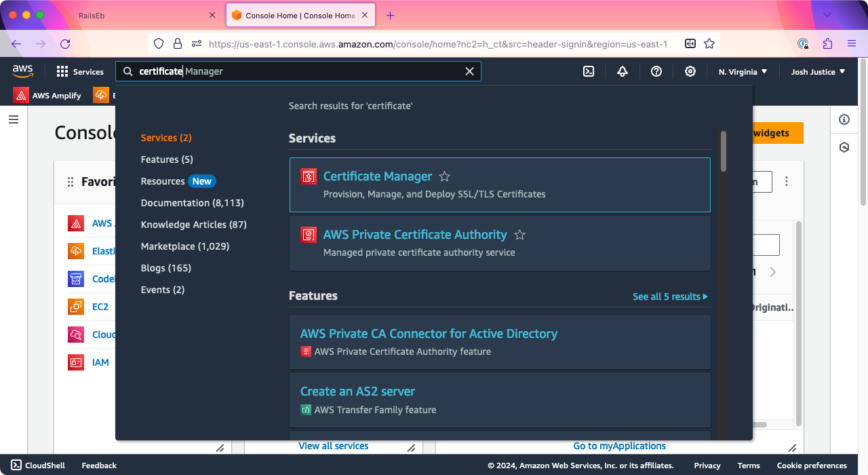Screen dimensions: 868x475
Task: Click the site padlock security icon
Action: pyautogui.click(x=178, y=43)
